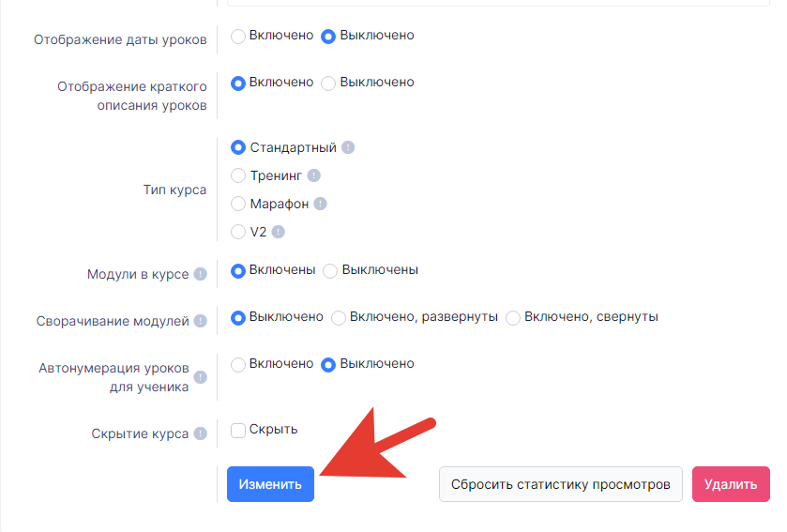This screenshot has height=532, width=787.
Task: Click info icon beside Марафон option
Action: [320, 204]
